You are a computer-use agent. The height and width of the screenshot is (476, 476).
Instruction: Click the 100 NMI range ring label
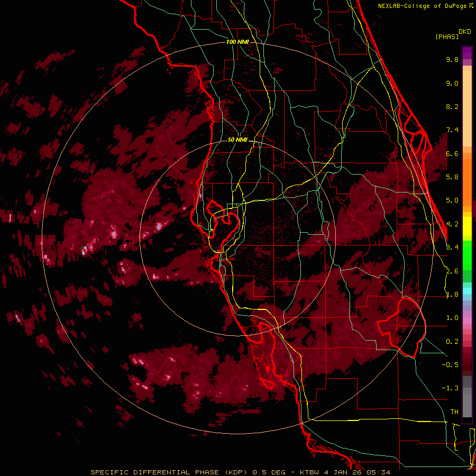tap(237, 42)
